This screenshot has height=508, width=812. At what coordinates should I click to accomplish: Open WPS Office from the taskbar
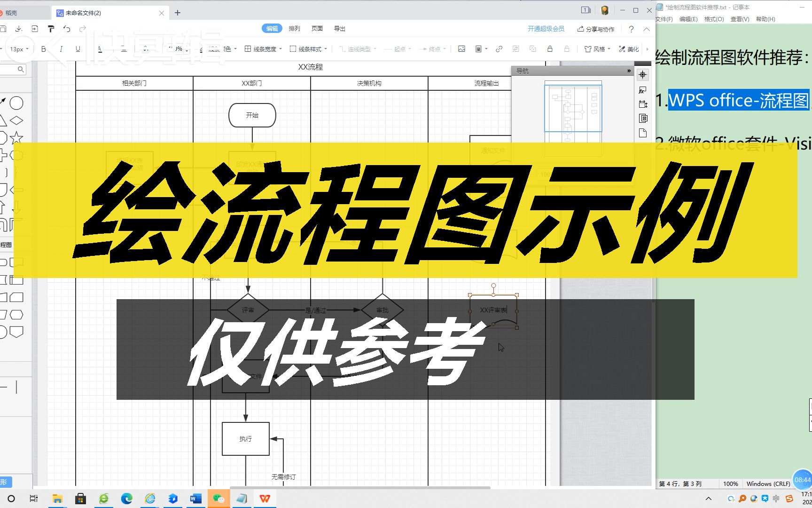[265, 499]
